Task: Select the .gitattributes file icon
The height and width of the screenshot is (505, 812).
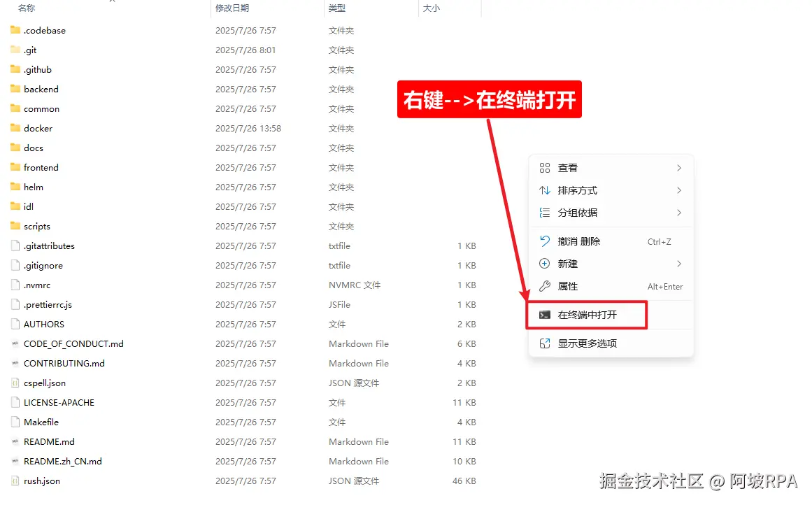Action: click(15, 246)
